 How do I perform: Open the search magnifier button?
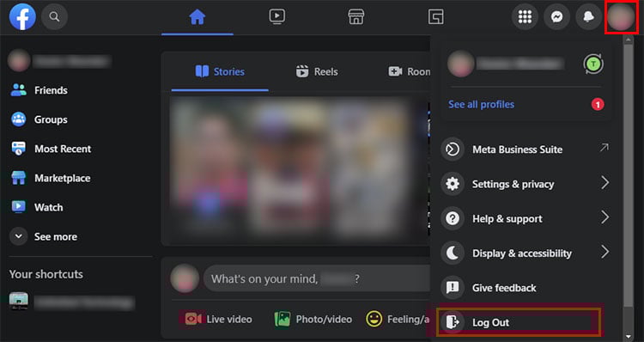[x=54, y=17]
